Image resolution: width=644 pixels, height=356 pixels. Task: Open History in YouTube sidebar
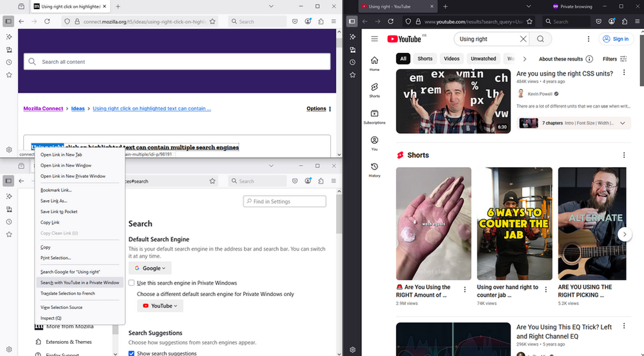[x=374, y=170]
